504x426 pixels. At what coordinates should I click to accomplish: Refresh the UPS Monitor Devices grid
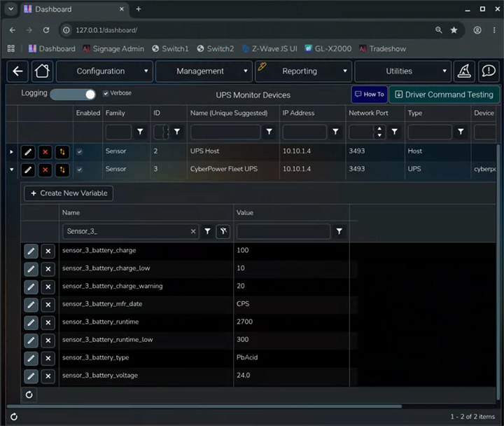(14, 417)
